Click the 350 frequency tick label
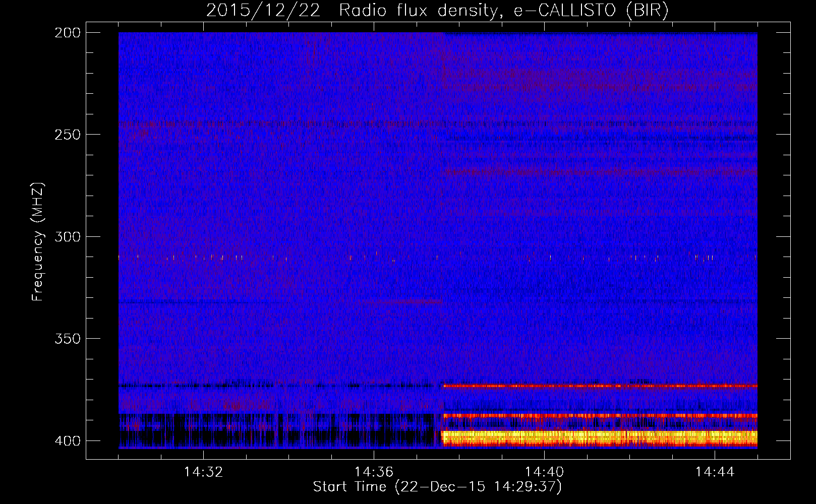816x504 pixels. pos(68,338)
